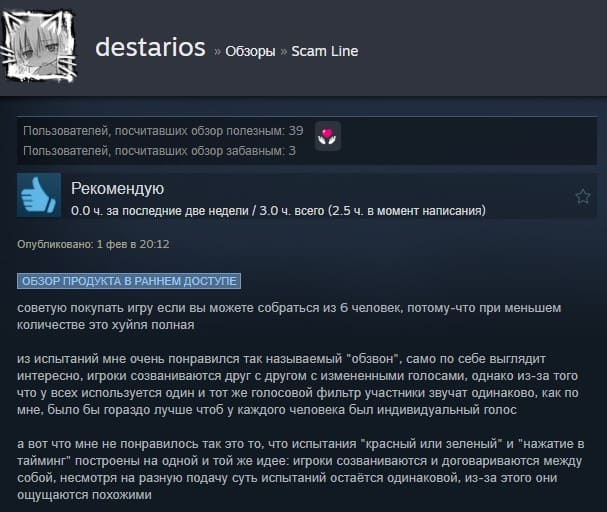The image size is (607, 512).
Task: Click the '3.0 ч. всего' playtime text
Action: tap(291, 211)
